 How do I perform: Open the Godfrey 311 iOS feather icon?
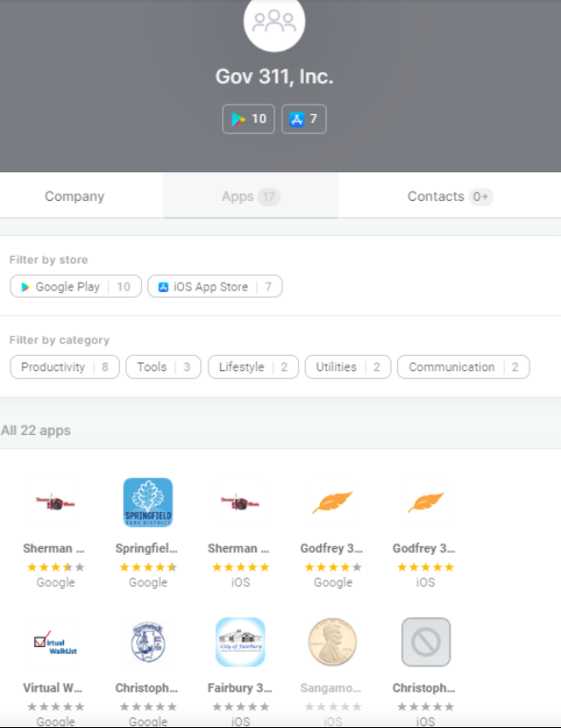[426, 502]
